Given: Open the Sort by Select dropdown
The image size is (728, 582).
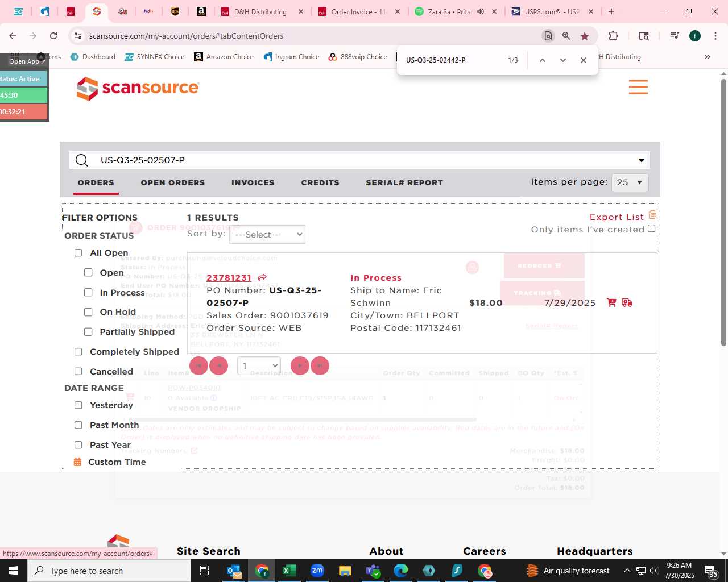Looking at the screenshot, I should click(x=267, y=234).
